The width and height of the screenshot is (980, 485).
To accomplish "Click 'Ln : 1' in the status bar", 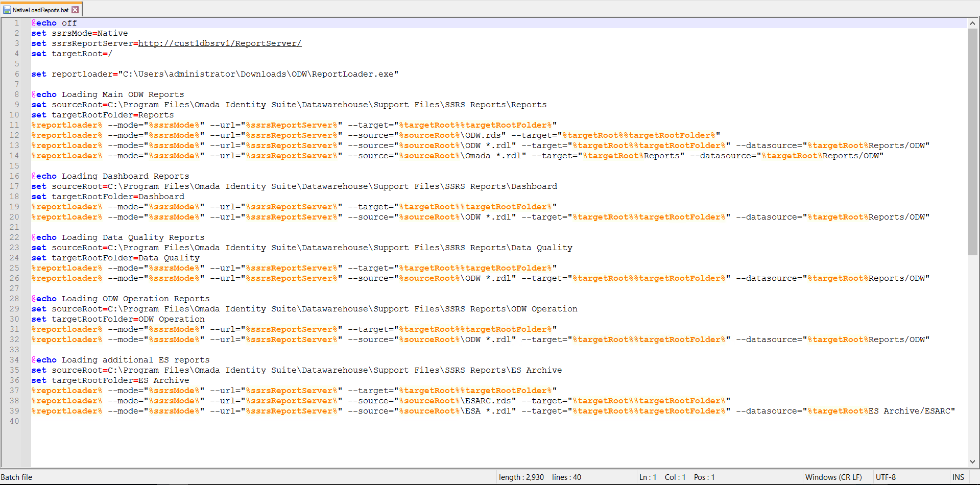I will point(648,477).
